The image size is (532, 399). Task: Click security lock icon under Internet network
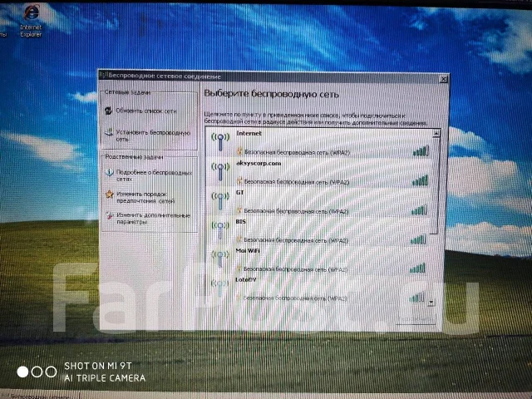(239, 151)
